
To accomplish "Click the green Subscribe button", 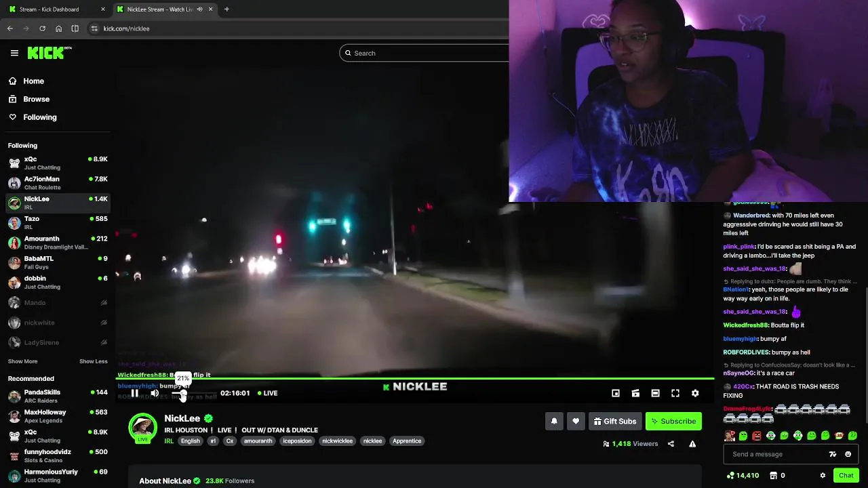I will (x=673, y=422).
